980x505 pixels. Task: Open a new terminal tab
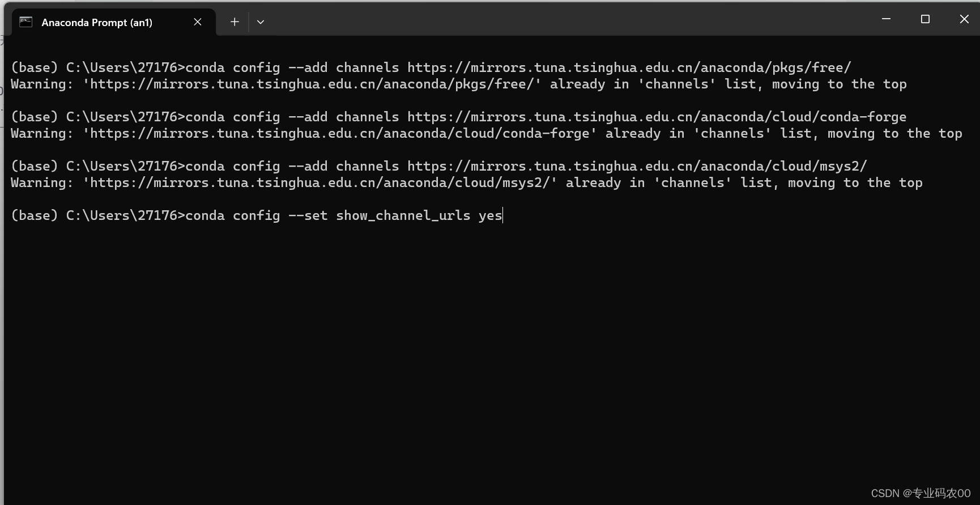click(x=234, y=22)
